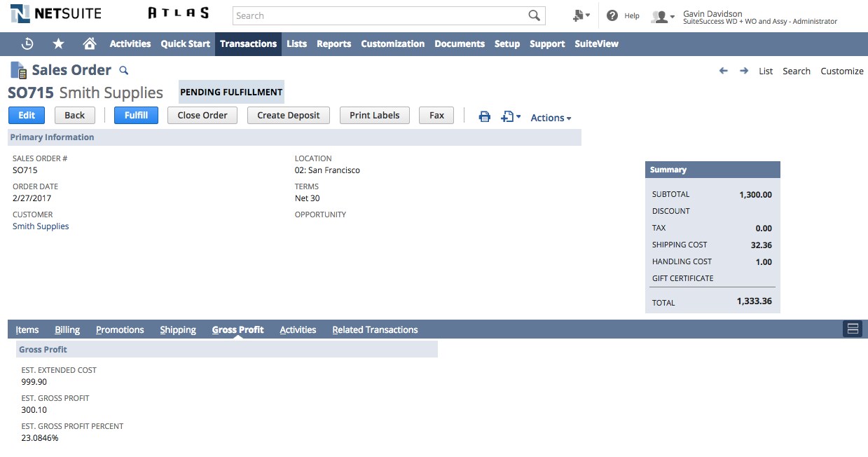Click the Fulfill button
Viewport: 868px width, 457px height.
(136, 115)
